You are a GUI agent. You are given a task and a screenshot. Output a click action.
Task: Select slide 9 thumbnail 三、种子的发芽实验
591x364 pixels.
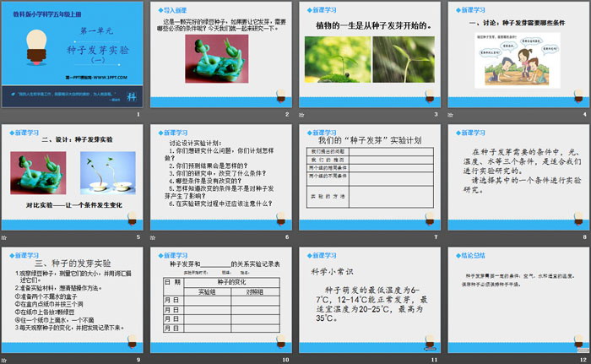(73, 300)
